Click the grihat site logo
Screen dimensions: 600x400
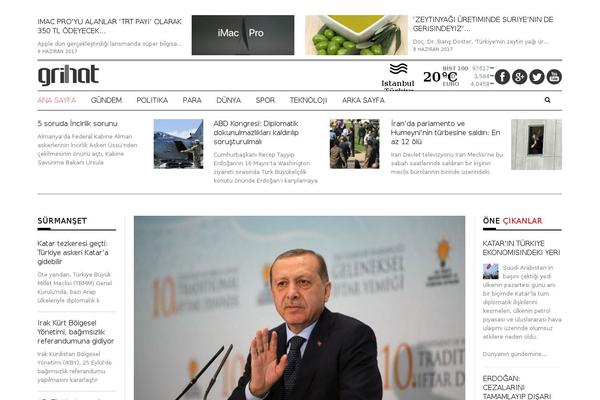coord(68,75)
